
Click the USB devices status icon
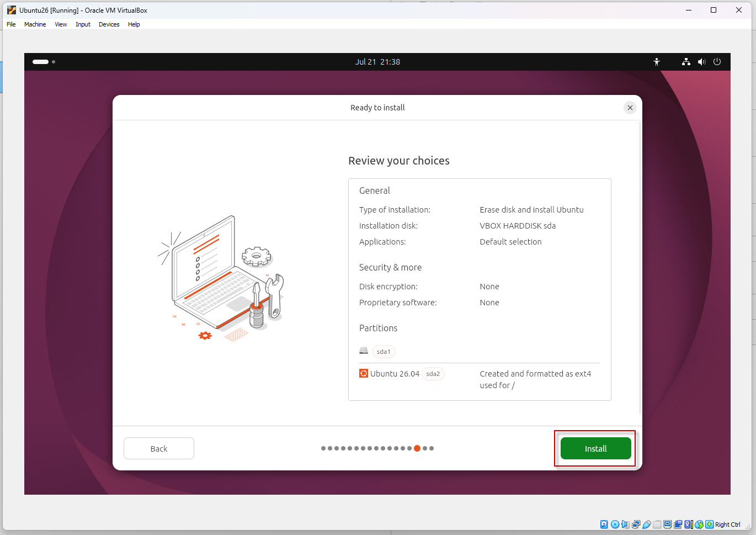(647, 525)
